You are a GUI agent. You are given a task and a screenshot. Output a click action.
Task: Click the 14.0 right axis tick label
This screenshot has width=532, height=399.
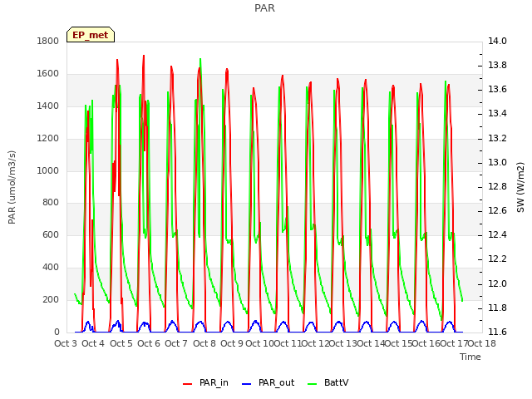[497, 42]
